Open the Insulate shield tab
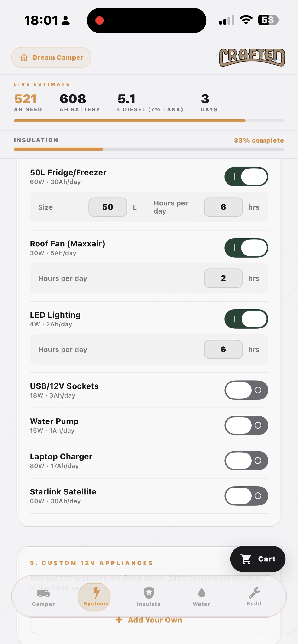 (x=149, y=597)
